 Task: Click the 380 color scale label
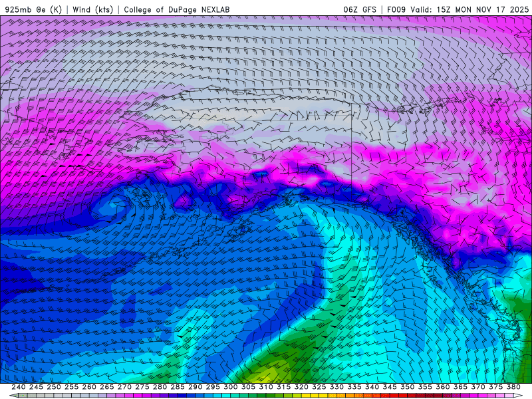513,387
